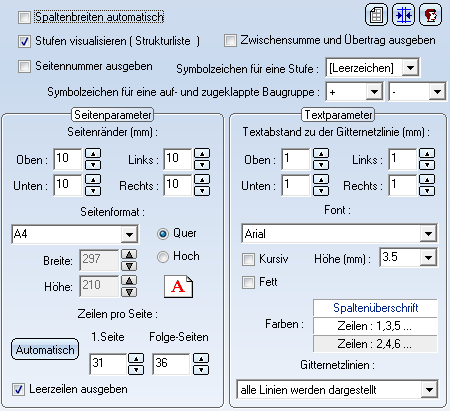Click the Breite up arrow
Screen dimensions: 450x411
point(129,255)
